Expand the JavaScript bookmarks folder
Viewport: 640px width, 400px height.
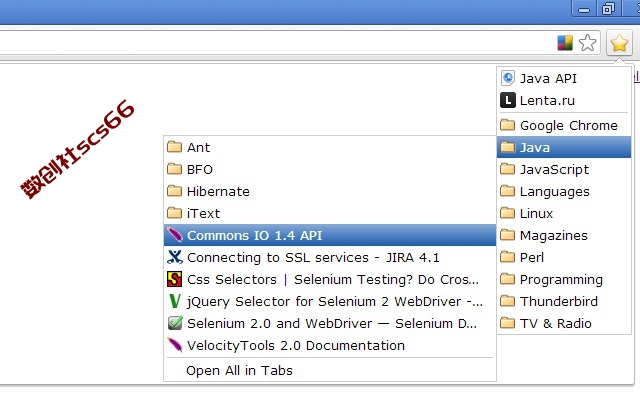pos(564,169)
